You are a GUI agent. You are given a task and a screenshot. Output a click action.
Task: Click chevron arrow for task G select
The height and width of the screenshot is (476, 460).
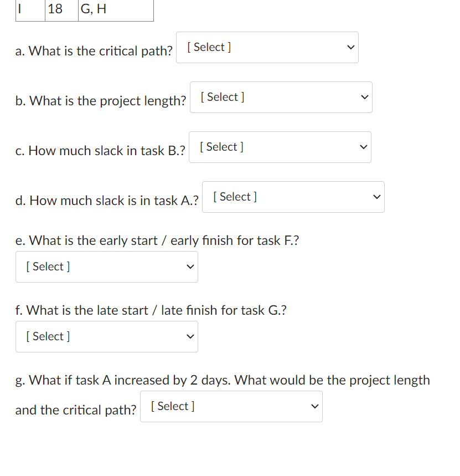(x=189, y=337)
